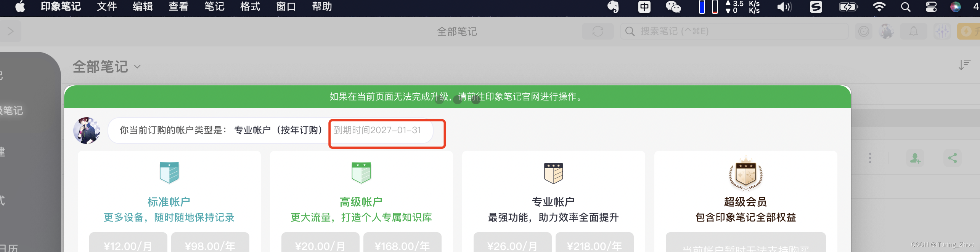Show battery status in menu bar
Viewport: 980px width, 252px height.
coord(848,7)
